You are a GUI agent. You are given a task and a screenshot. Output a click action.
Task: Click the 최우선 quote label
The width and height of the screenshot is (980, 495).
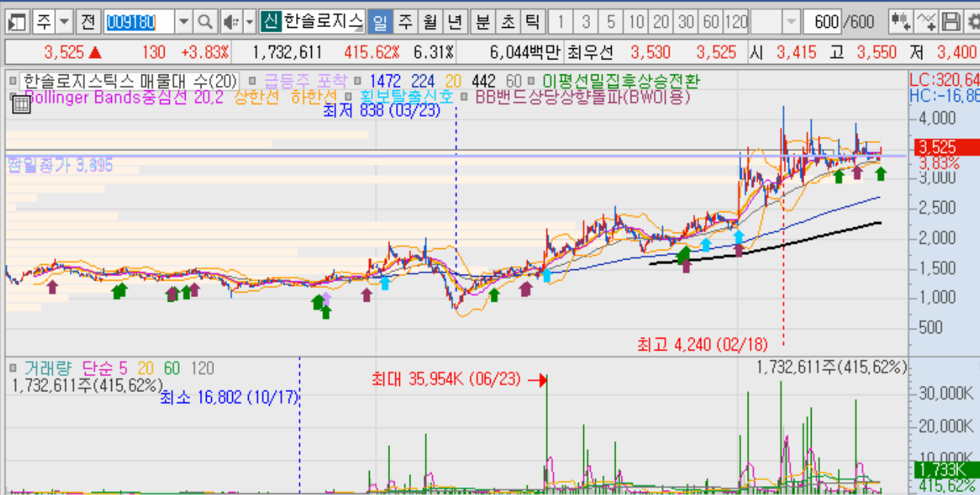point(591,53)
